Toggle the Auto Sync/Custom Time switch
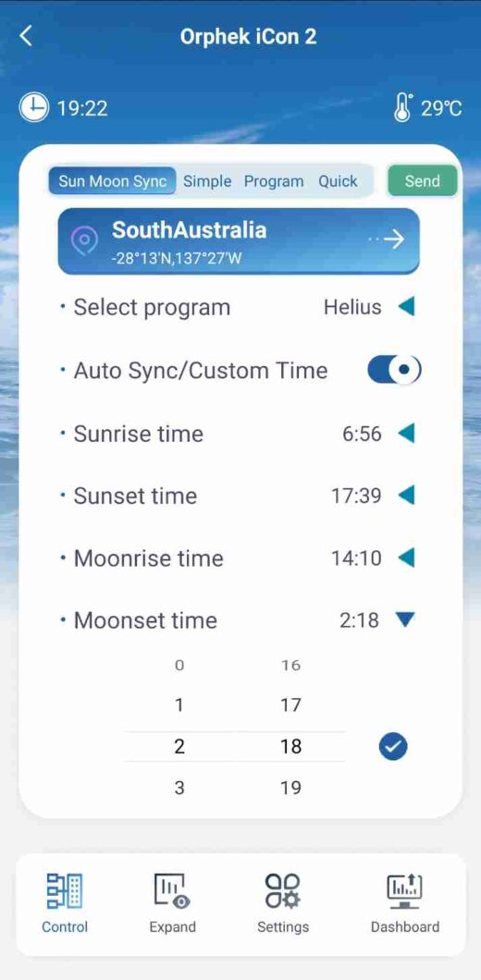 [x=394, y=371]
